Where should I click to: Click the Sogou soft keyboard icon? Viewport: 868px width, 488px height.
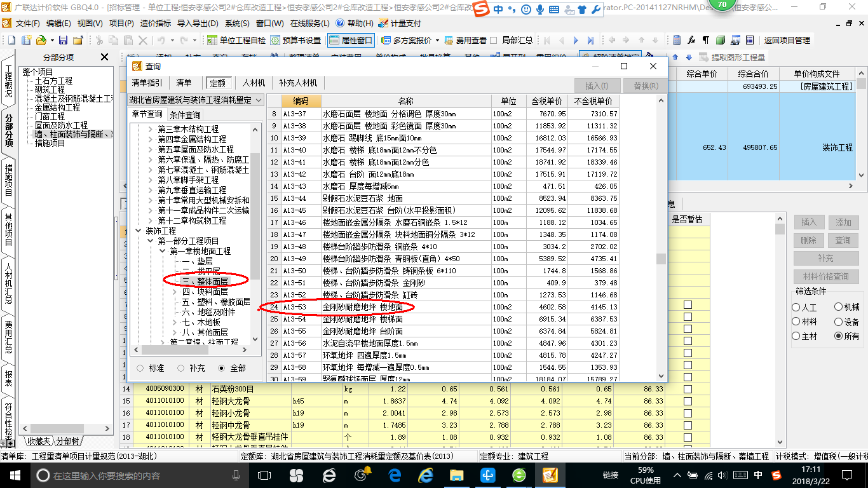pos(554,10)
